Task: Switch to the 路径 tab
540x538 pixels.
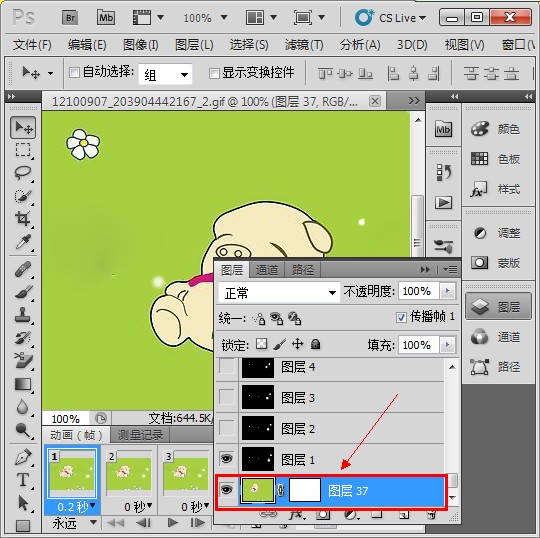Action: (x=303, y=270)
